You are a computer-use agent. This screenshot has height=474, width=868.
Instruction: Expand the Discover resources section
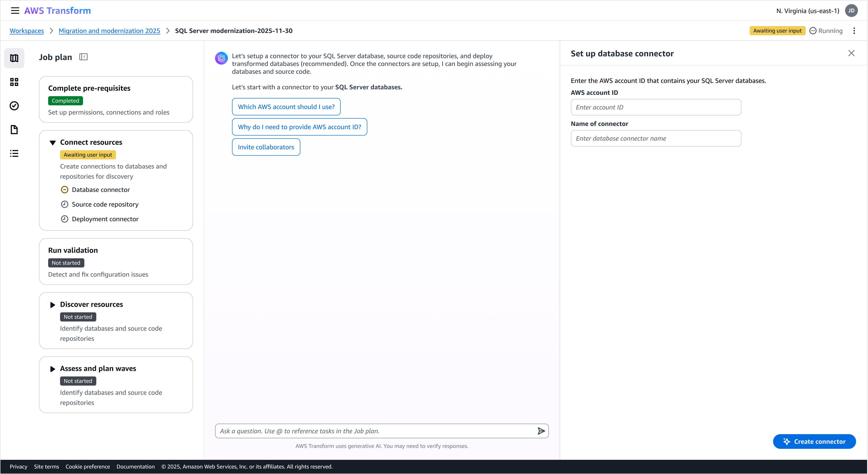pyautogui.click(x=53, y=305)
